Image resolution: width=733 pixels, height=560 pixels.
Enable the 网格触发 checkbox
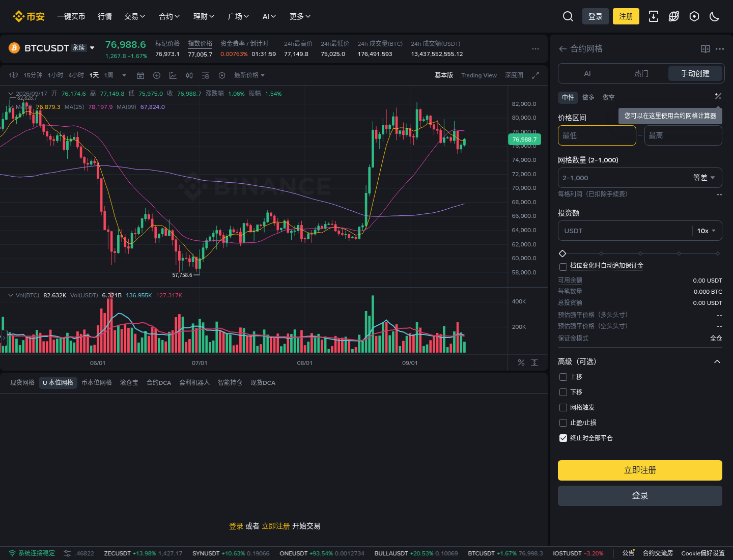coord(563,408)
